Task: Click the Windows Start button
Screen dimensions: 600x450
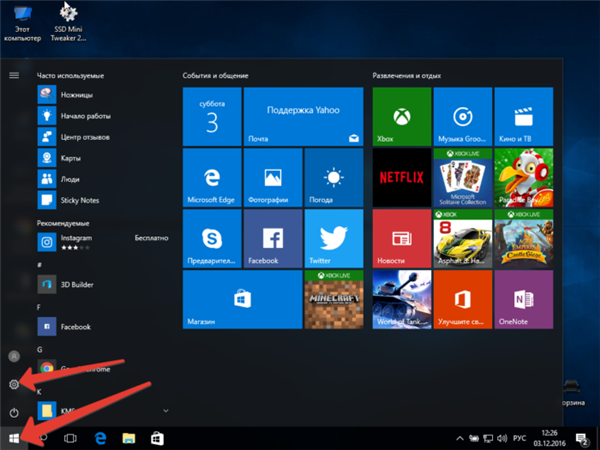Action: click(x=14, y=439)
